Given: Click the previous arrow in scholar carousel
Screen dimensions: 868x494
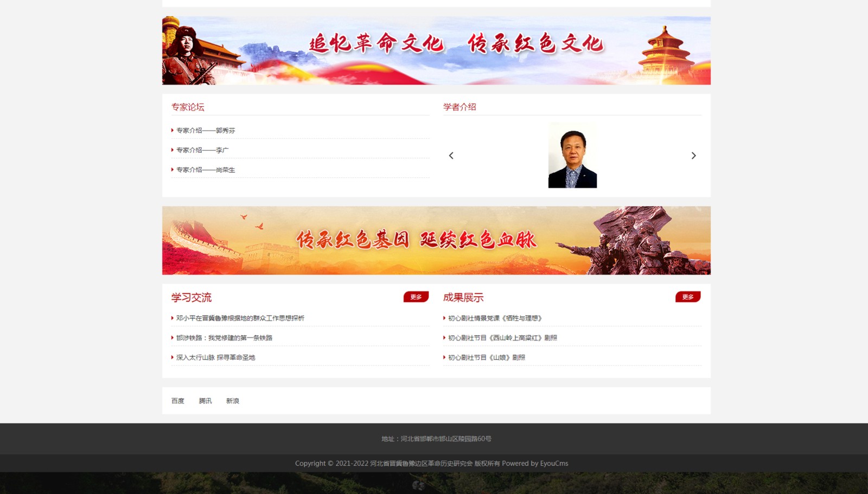Looking at the screenshot, I should (x=451, y=156).
